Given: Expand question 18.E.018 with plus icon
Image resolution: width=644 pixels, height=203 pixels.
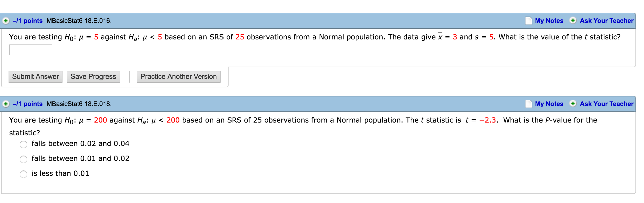Looking at the screenshot, I should (x=6, y=104).
